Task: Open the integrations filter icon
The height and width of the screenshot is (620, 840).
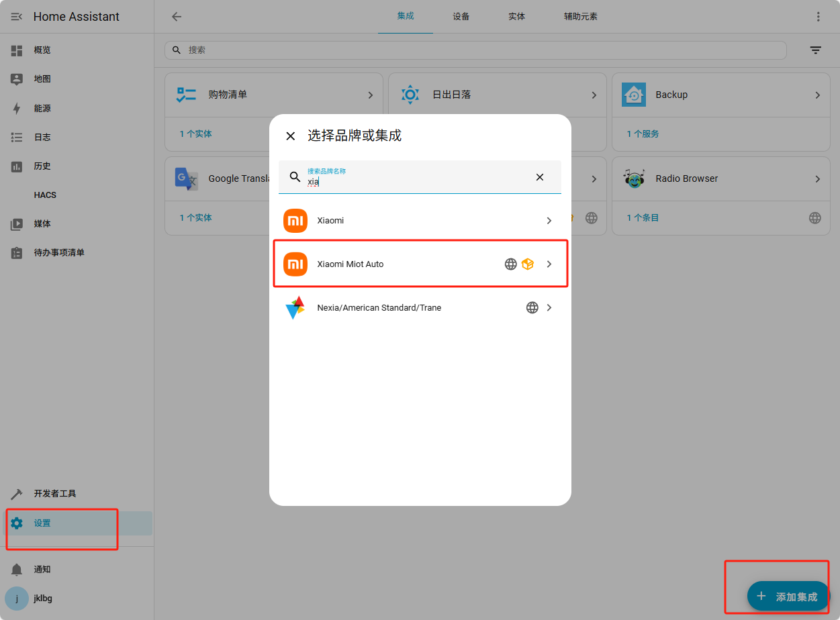Action: (x=816, y=50)
